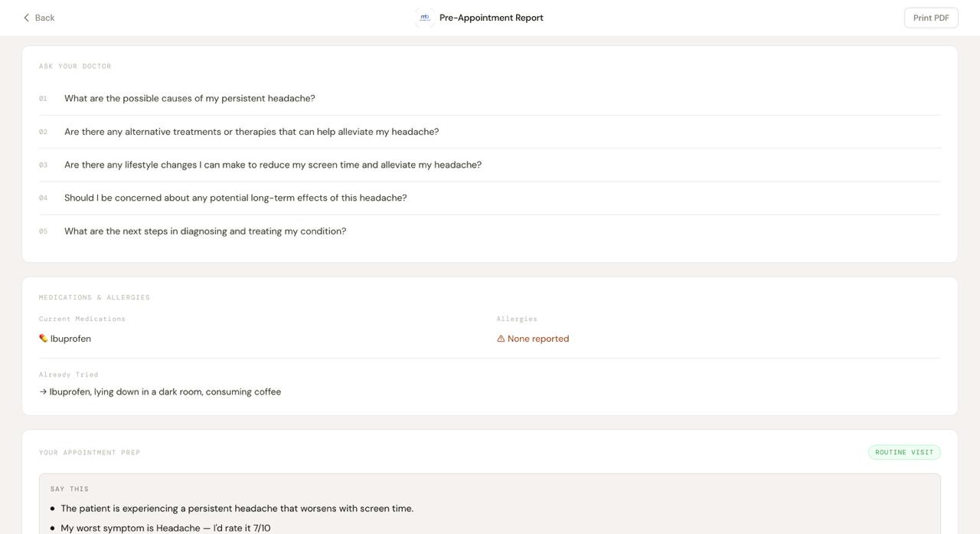The height and width of the screenshot is (534, 980).
Task: Click the app logo beside Pre-Appointment Report
Action: [425, 18]
